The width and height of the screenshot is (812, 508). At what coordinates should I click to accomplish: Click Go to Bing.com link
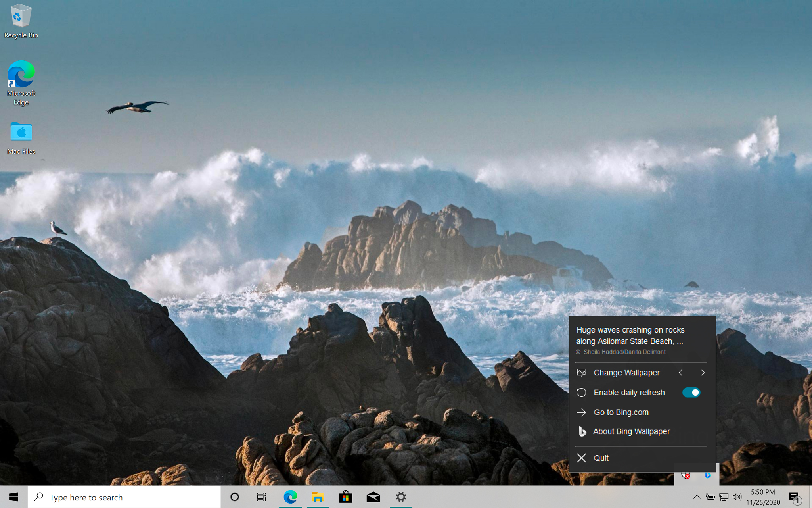(621, 412)
